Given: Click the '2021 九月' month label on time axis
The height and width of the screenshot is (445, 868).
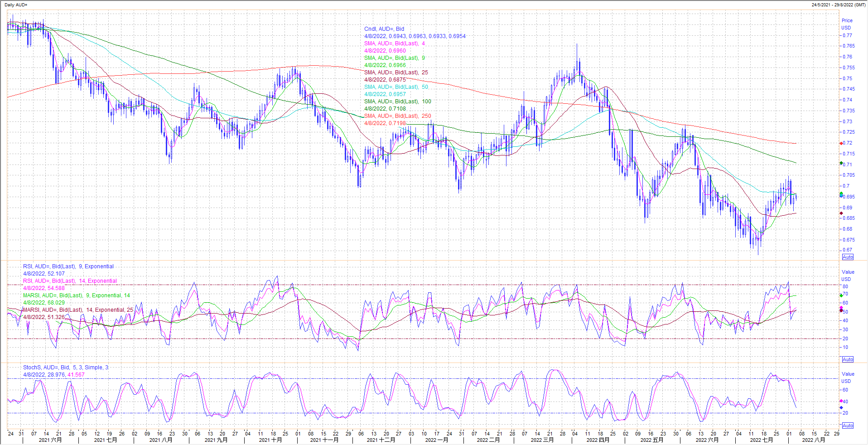Looking at the screenshot, I should [216, 440].
